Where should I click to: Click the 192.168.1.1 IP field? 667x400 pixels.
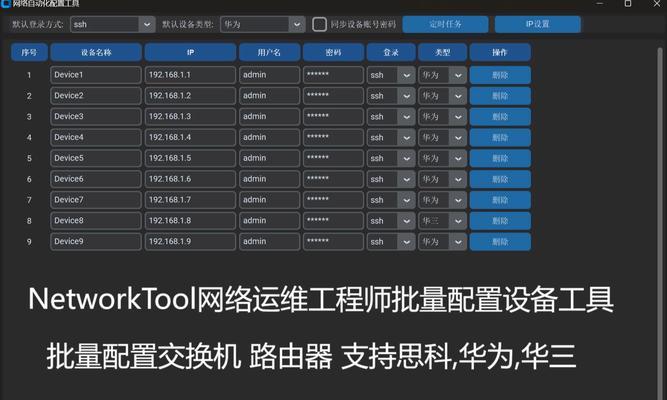[x=190, y=75]
